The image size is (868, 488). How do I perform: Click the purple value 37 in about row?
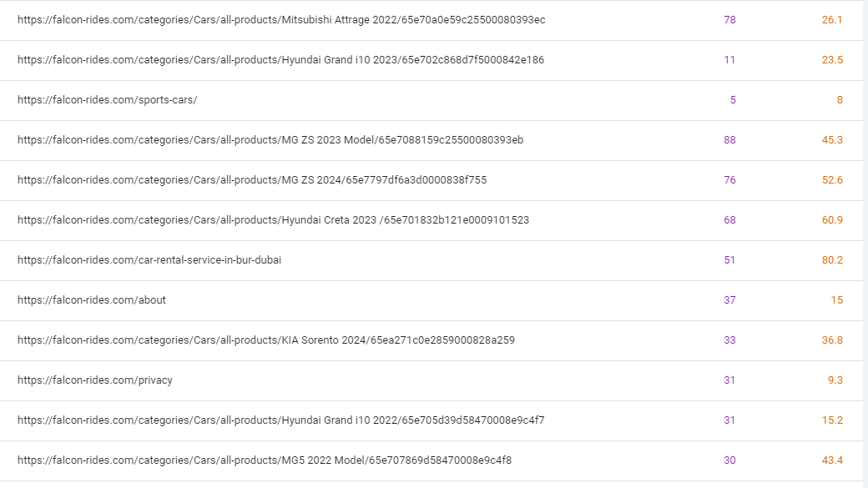click(x=729, y=300)
